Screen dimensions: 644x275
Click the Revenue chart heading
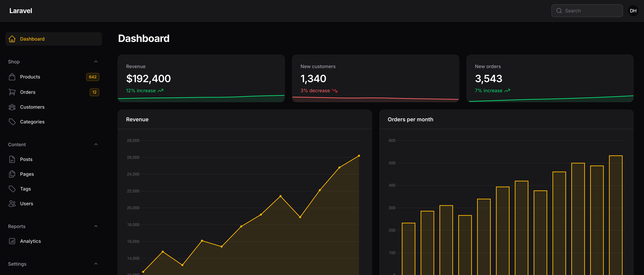pyautogui.click(x=137, y=120)
